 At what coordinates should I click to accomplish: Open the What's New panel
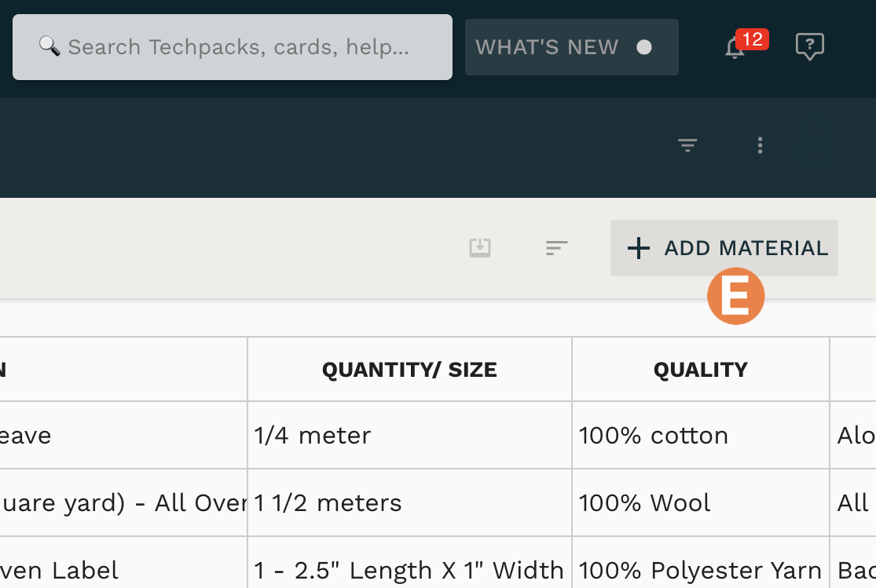click(x=571, y=47)
